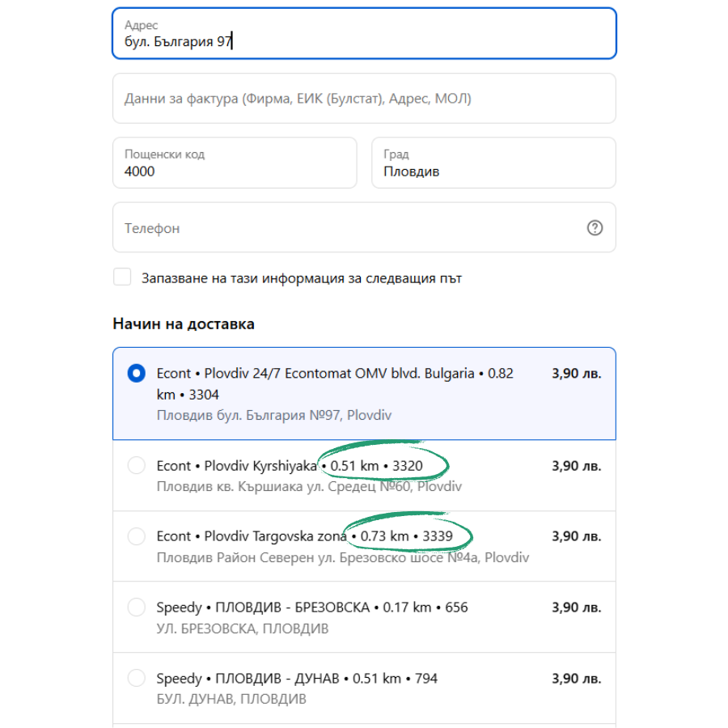Screen dimensions: 728x728
Task: Enable the save information for next time checkbox
Action: tap(122, 277)
